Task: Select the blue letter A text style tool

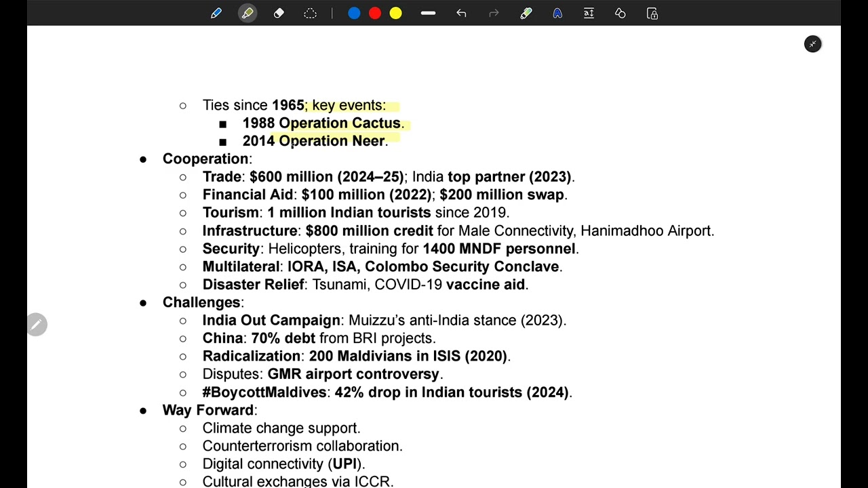Action: click(557, 14)
